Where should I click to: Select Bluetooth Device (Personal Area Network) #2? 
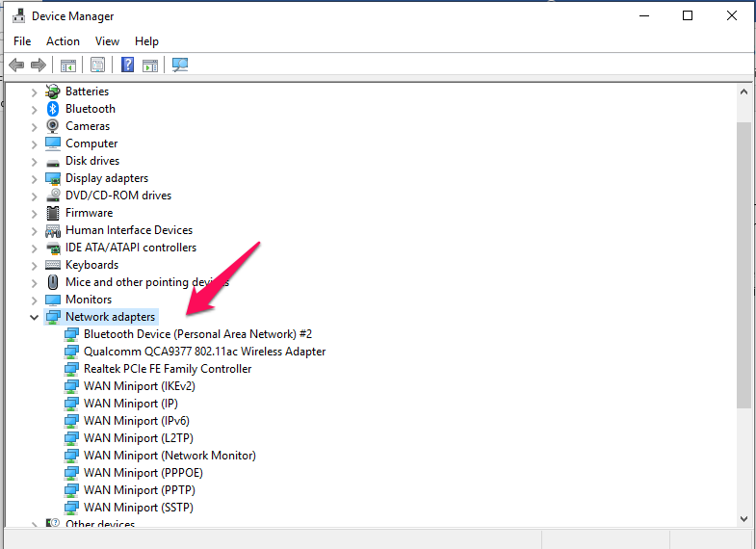(x=197, y=334)
